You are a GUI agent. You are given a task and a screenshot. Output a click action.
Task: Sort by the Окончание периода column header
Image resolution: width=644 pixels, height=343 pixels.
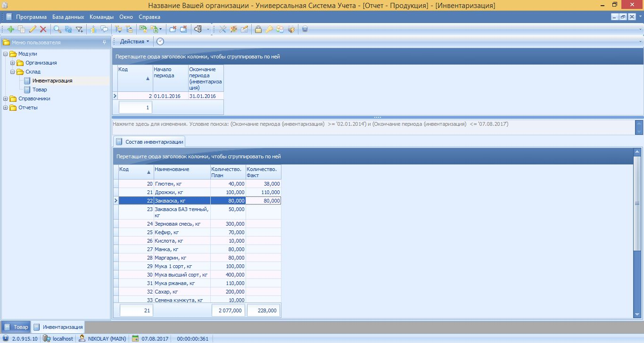206,78
